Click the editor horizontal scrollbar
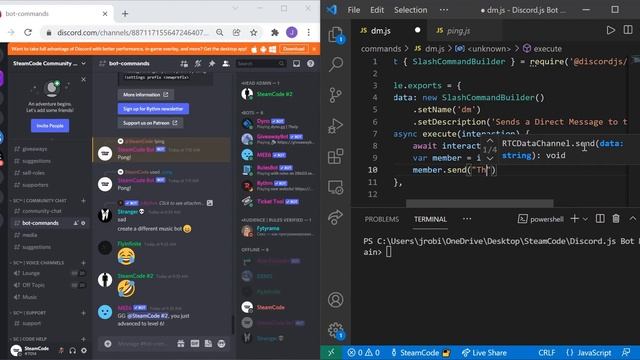Image resolution: width=640 pixels, height=360 pixels. pyautogui.click(x=480, y=203)
